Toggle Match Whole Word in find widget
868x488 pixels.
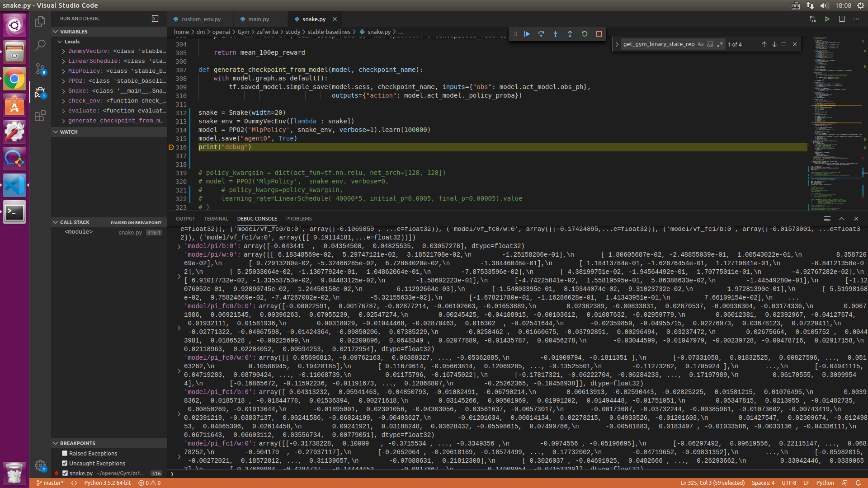pos(710,44)
